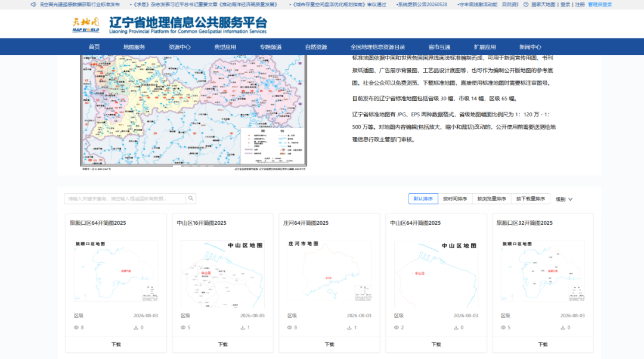Open the 庄河64开简图2025 map thumbnail
Screen dimensions: 644x359
pyautogui.click(x=329, y=271)
